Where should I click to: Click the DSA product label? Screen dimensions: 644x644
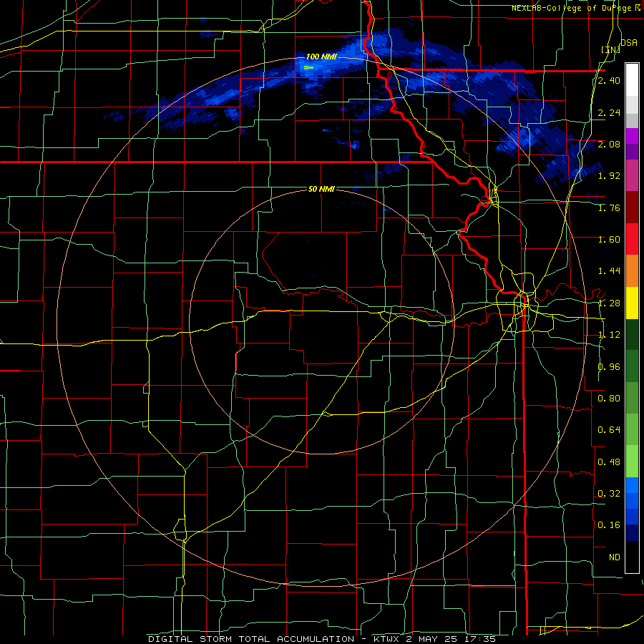click(x=629, y=42)
